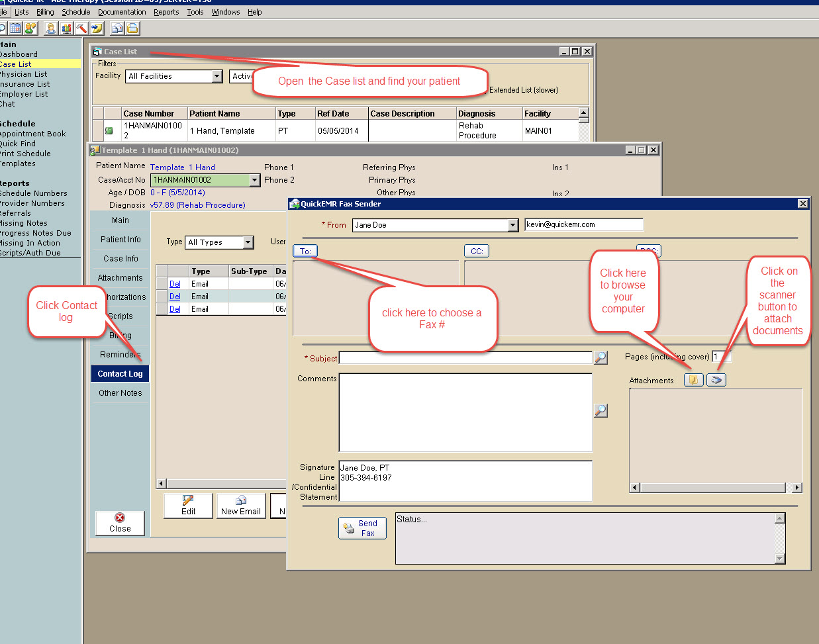Image resolution: width=819 pixels, height=644 pixels.
Task: Click the Sub-Type column header in contact log
Action: (x=250, y=271)
